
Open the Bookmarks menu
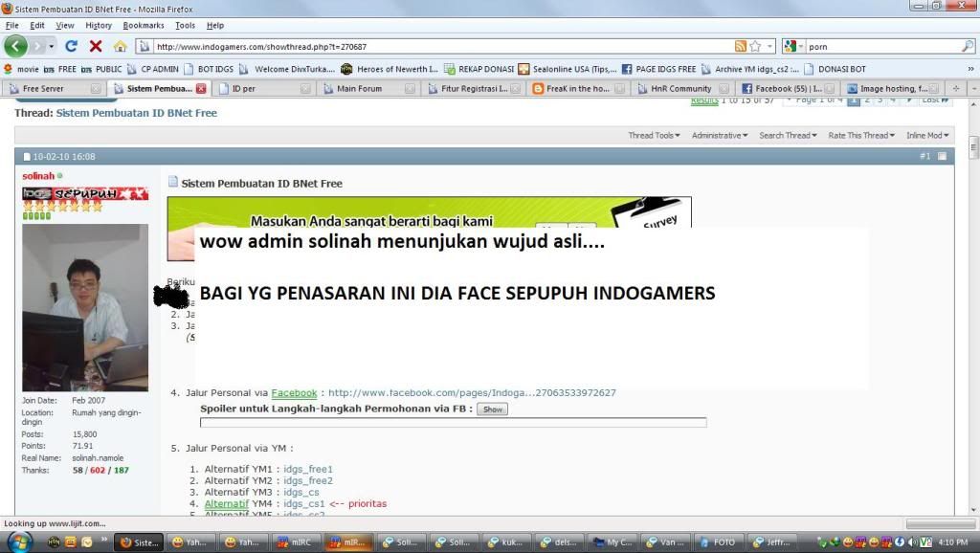[x=144, y=26]
